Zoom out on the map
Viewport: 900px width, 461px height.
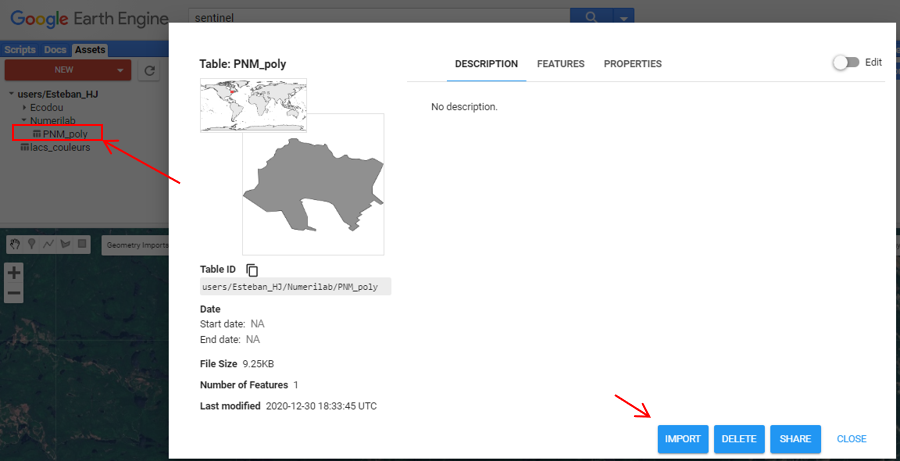[x=14, y=293]
